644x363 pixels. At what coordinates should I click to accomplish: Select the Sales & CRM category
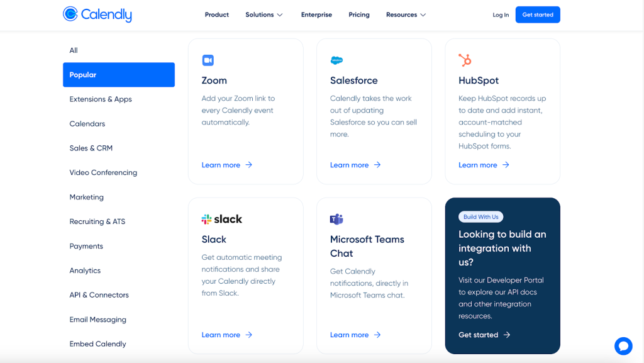point(91,148)
